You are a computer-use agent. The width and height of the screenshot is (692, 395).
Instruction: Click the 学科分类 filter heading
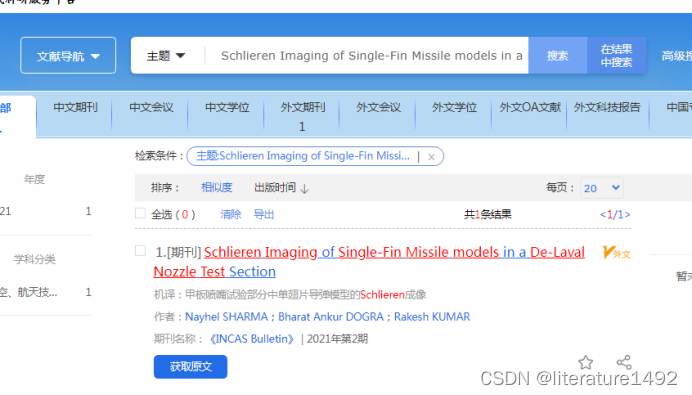coord(34,259)
